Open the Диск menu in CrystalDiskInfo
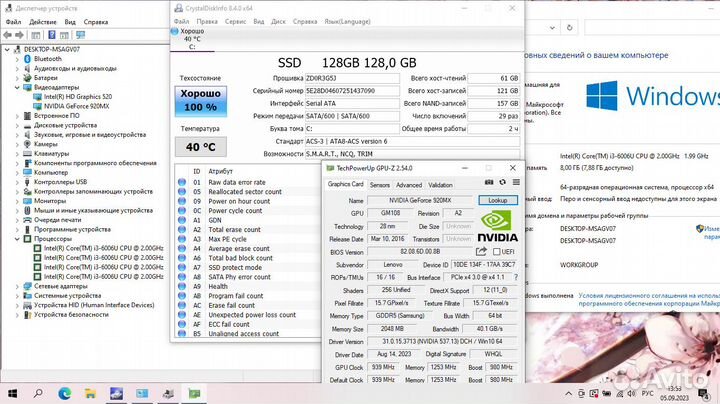This screenshot has width=720, height=404. (278, 21)
